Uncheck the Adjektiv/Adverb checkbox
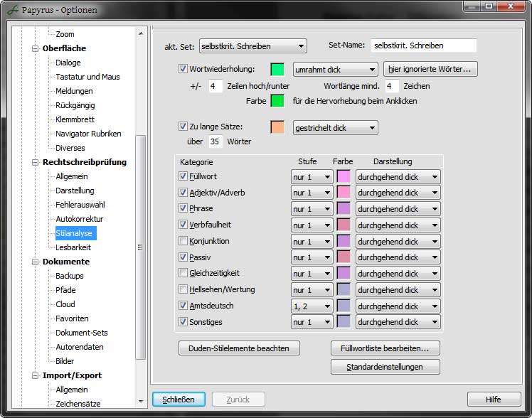532x418 pixels. [x=183, y=193]
